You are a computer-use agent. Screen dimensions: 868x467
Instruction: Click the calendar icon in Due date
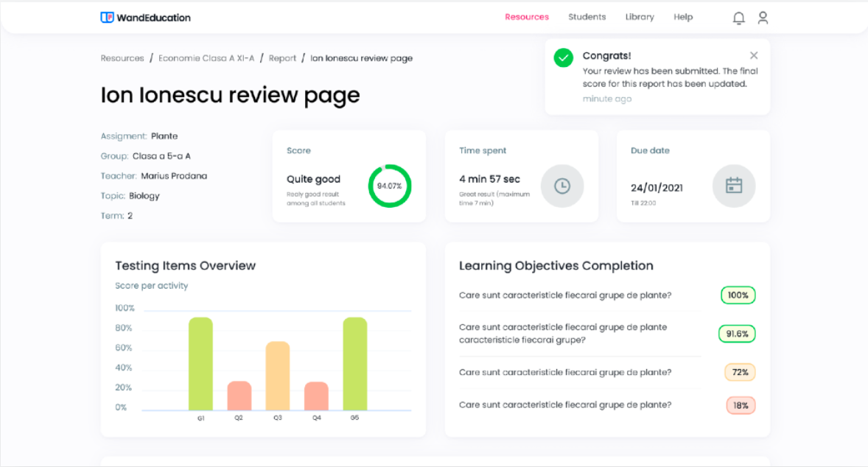pos(734,186)
